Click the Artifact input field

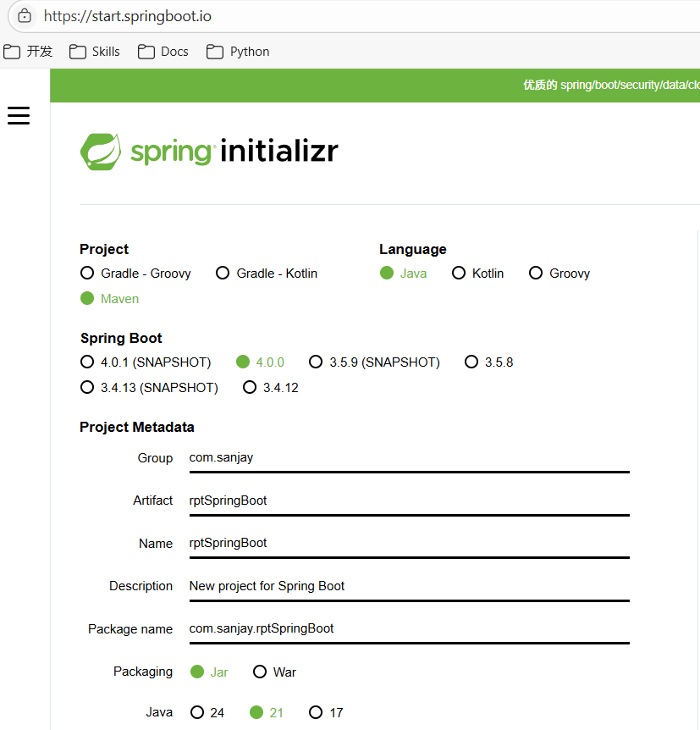pyautogui.click(x=409, y=501)
